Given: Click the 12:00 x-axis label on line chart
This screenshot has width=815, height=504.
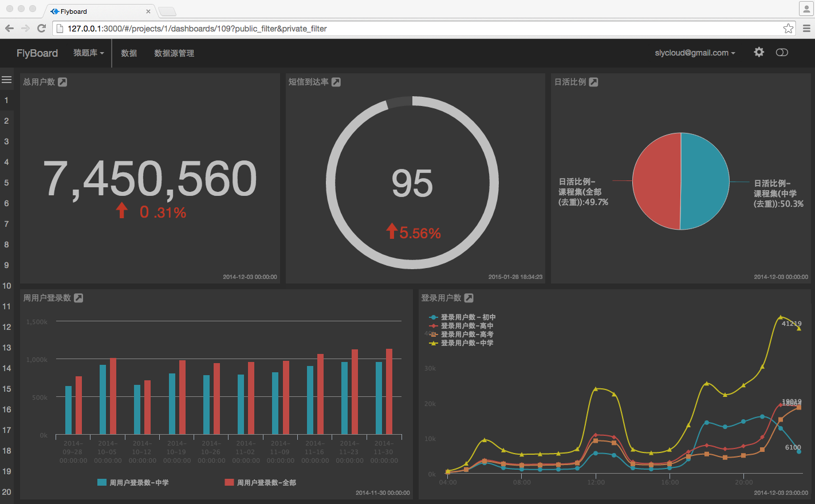Looking at the screenshot, I should (596, 482).
